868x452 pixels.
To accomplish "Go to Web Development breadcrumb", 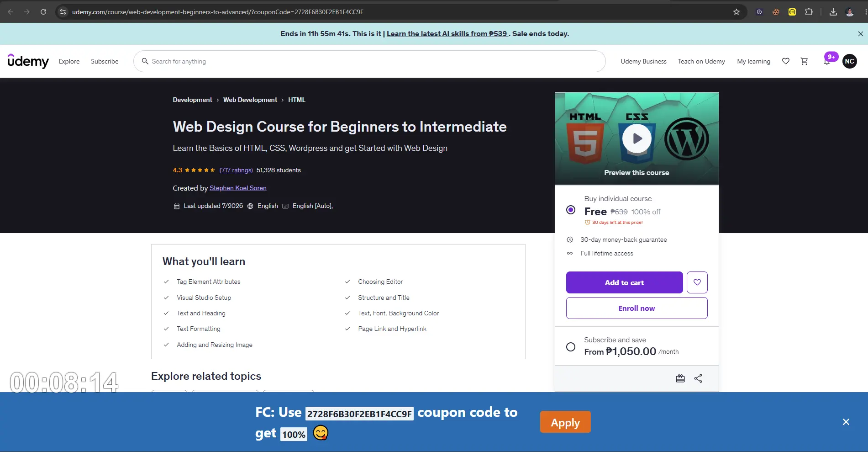I will [x=250, y=100].
